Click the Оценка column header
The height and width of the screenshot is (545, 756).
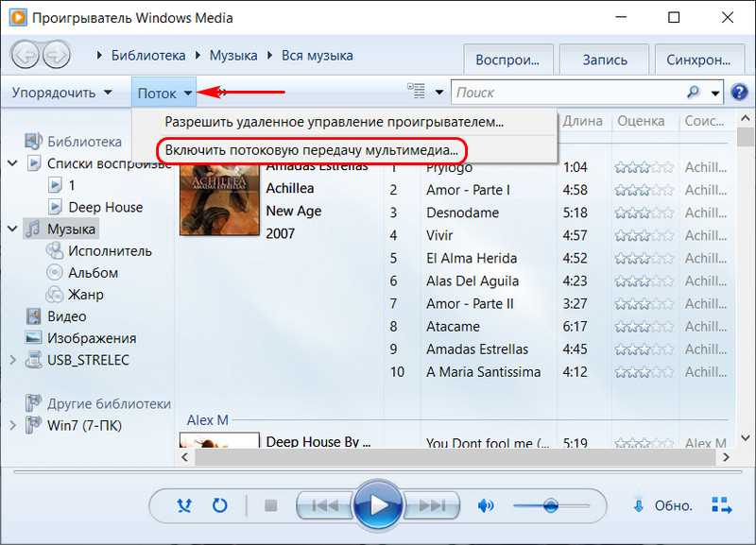(642, 121)
